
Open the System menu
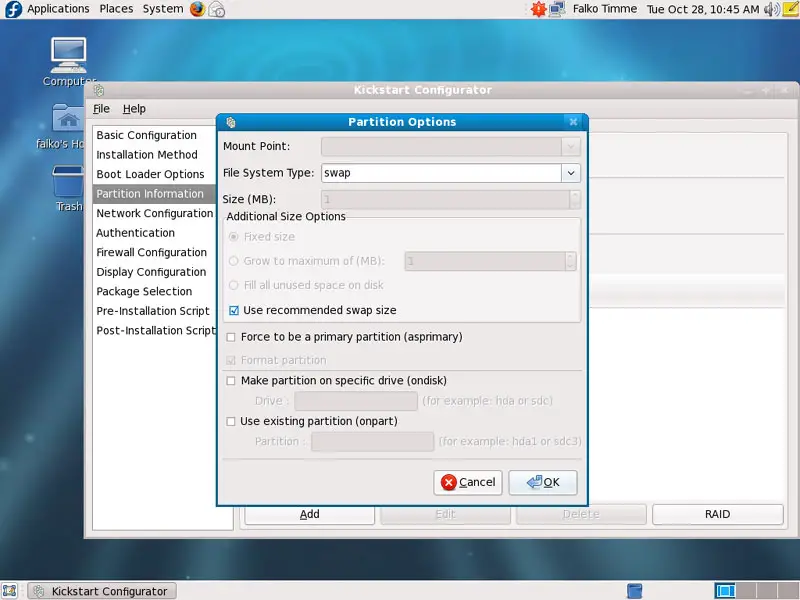[x=163, y=9]
